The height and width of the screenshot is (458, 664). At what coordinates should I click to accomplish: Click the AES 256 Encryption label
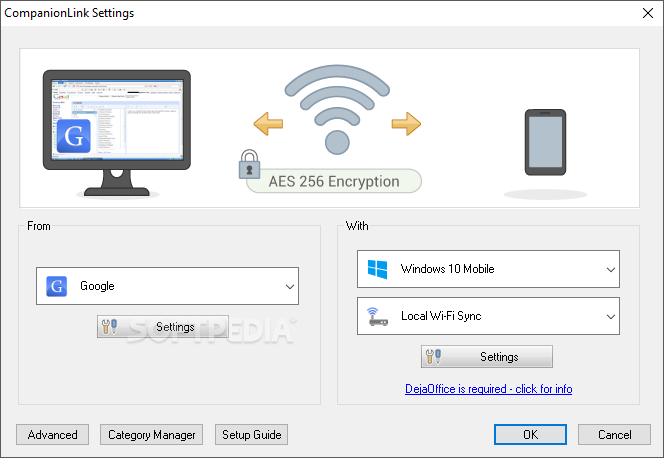334,181
